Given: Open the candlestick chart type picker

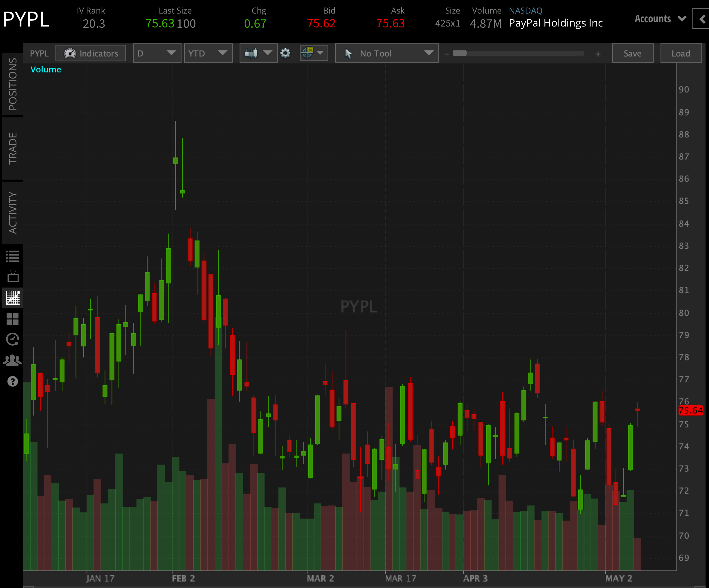Looking at the screenshot, I should [258, 53].
